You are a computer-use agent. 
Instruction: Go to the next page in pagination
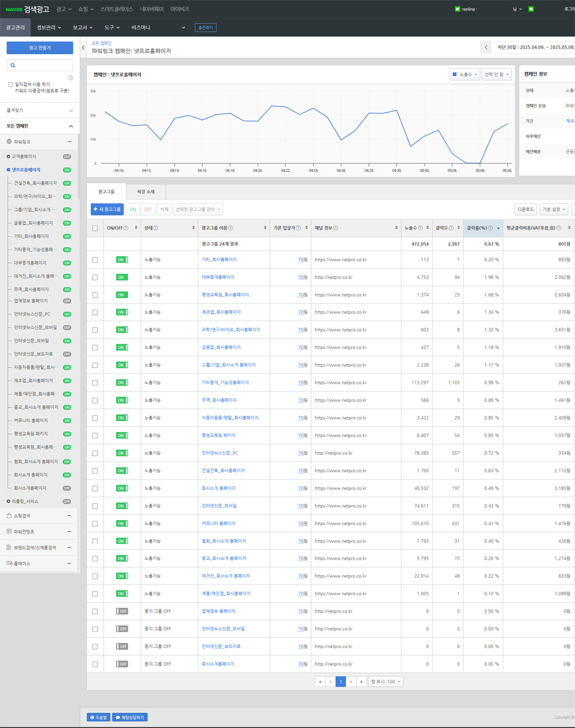(x=351, y=681)
